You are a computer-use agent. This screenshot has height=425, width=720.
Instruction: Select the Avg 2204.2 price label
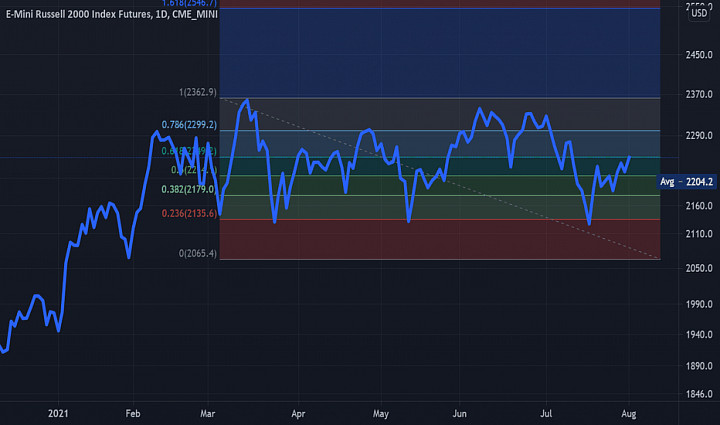tap(686, 182)
